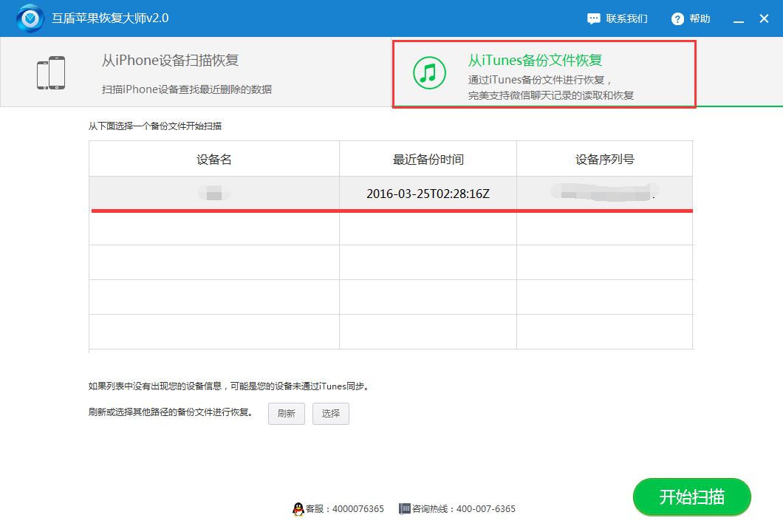The height and width of the screenshot is (532, 783).
Task: Select backup dated 2016-03-25T02:28:16Z
Action: 428,194
